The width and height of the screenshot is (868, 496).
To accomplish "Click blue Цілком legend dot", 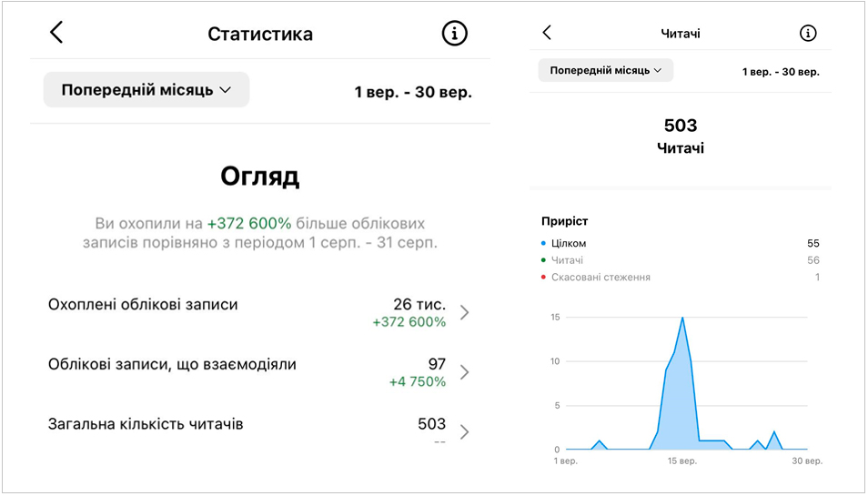I will pyautogui.click(x=544, y=244).
